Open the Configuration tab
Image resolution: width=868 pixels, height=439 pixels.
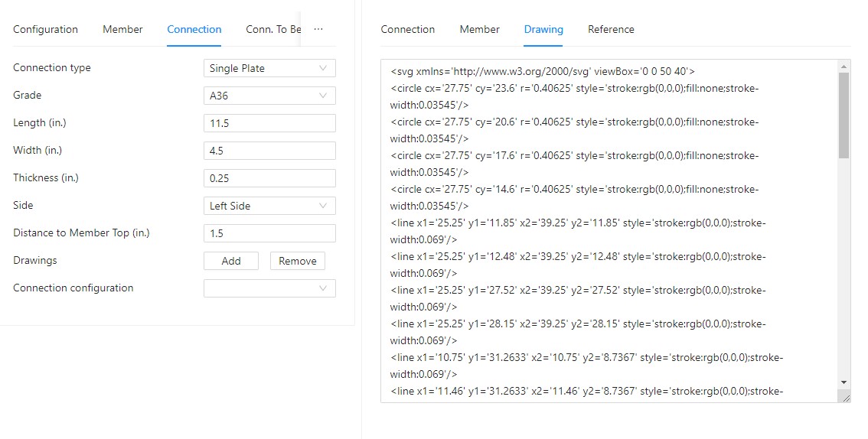point(45,29)
